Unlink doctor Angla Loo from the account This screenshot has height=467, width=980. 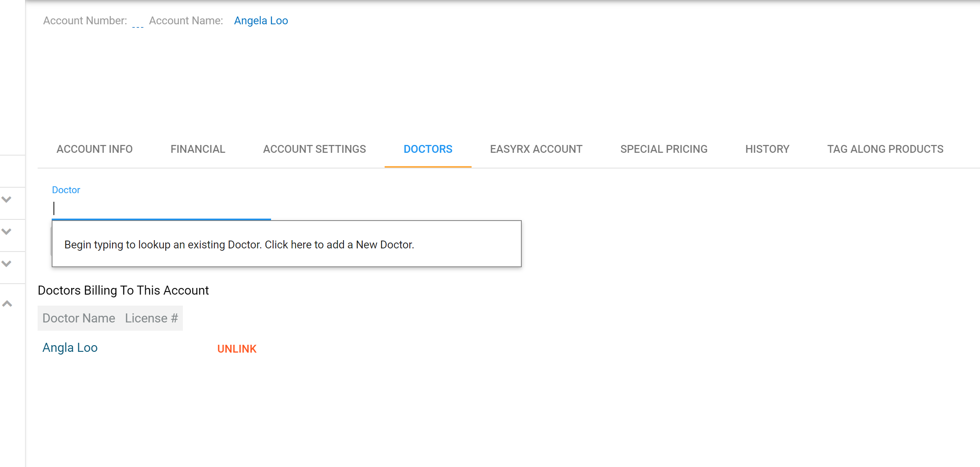(237, 349)
